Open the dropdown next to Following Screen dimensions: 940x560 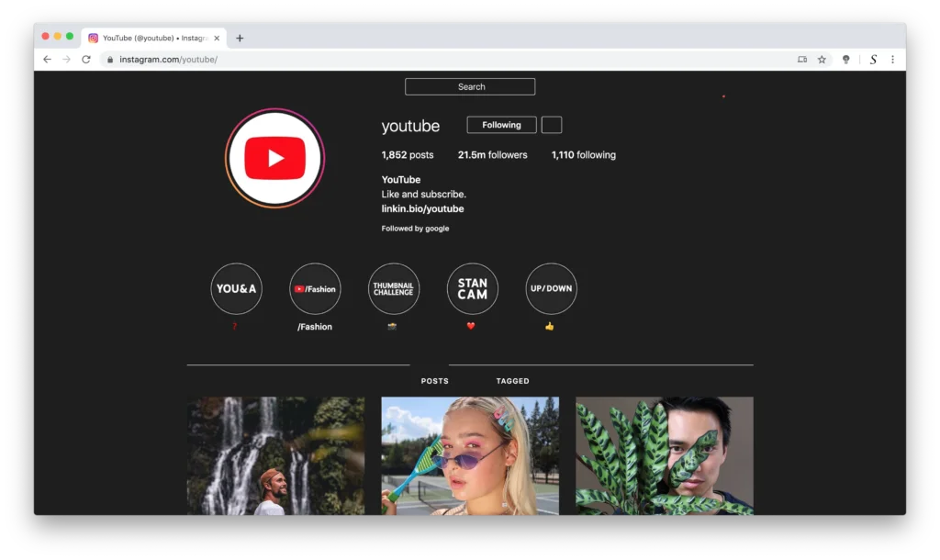(x=552, y=125)
